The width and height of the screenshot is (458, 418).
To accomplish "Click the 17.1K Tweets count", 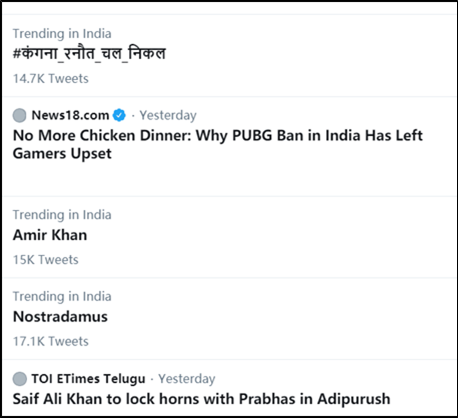I will pyautogui.click(x=51, y=341).
